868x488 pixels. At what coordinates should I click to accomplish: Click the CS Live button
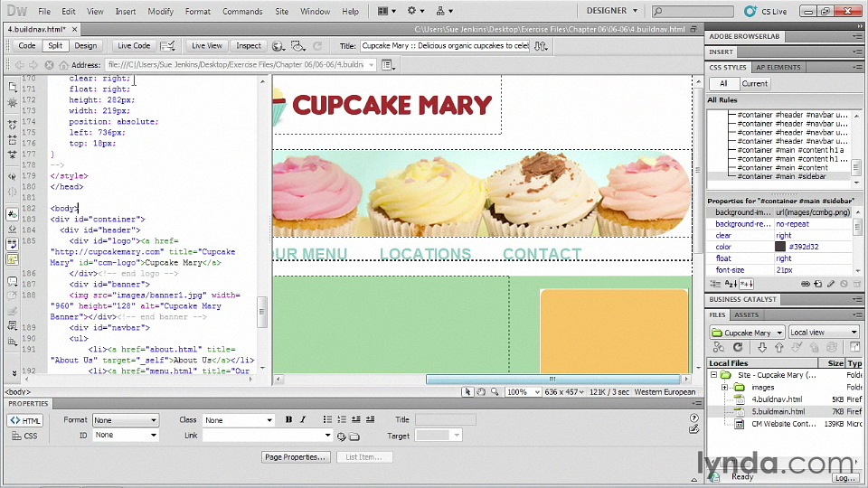766,11
